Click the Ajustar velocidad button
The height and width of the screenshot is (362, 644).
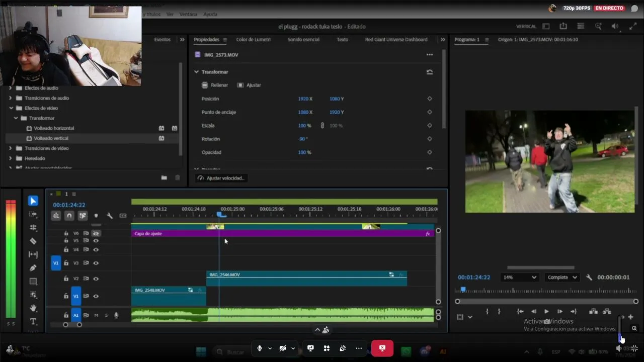tap(221, 178)
